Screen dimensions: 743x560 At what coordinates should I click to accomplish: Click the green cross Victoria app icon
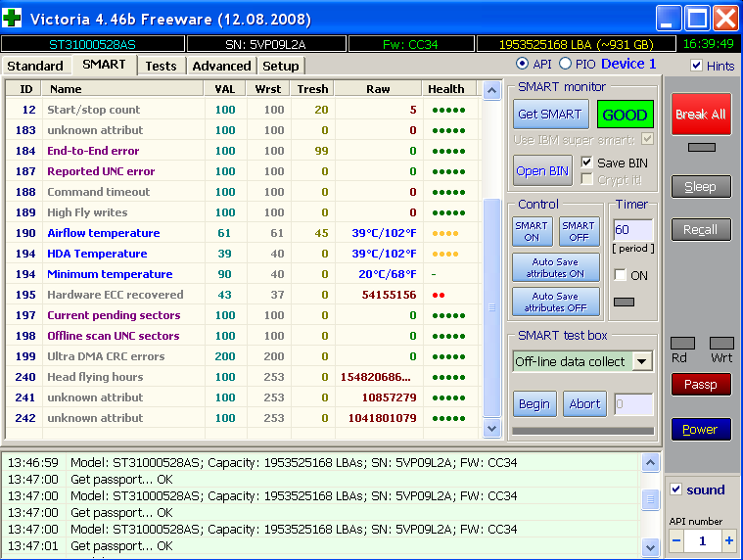click(x=13, y=19)
